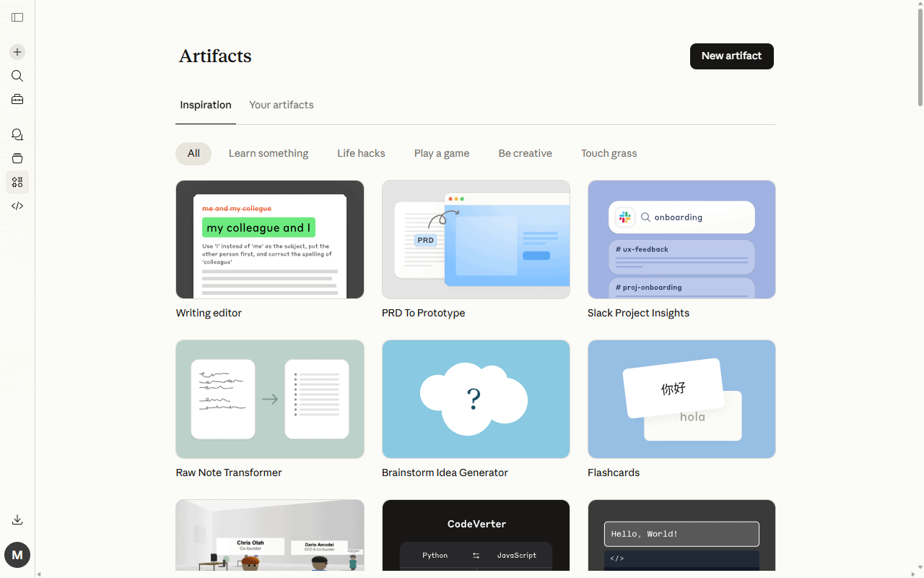Create a New artifact
The height and width of the screenshot is (578, 924).
pos(732,56)
